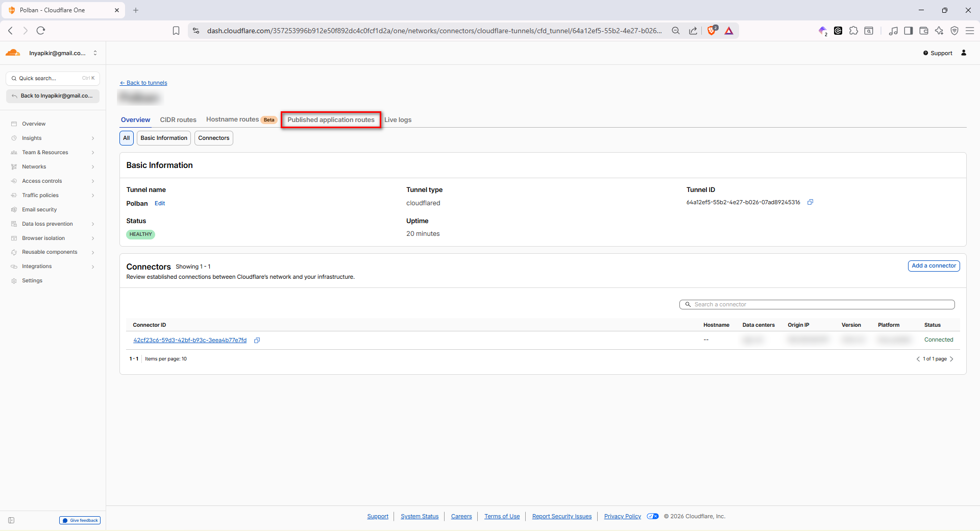This screenshot has width=980, height=531.
Task: Go back in browser history
Action: pyautogui.click(x=11, y=31)
